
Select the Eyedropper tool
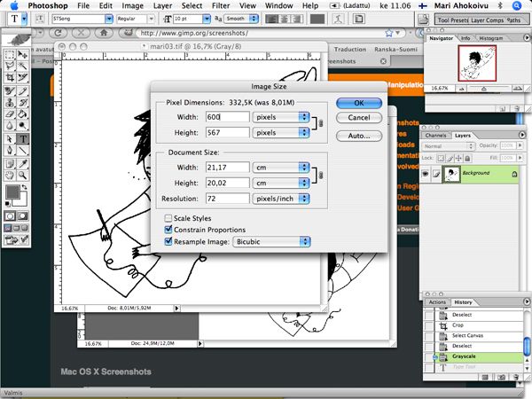[x=22, y=164]
